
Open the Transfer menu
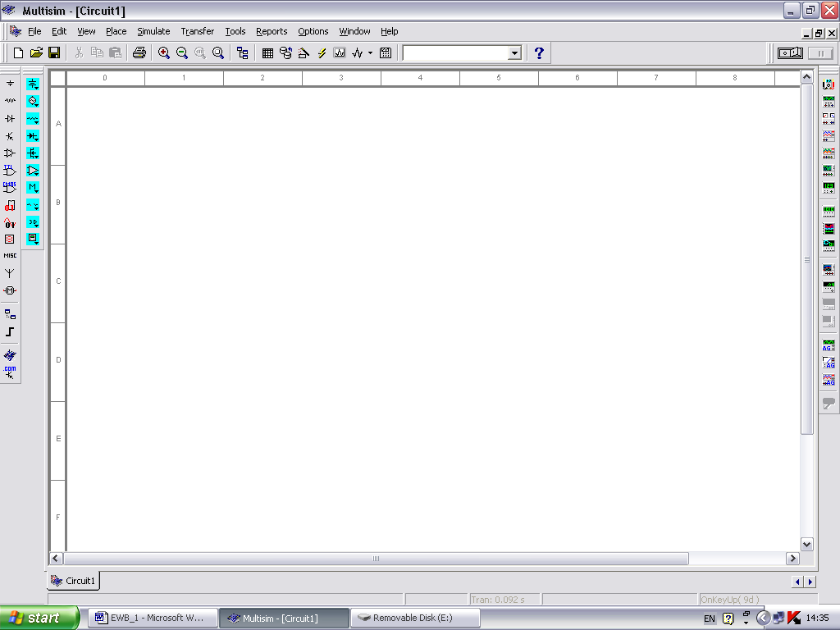click(x=197, y=31)
